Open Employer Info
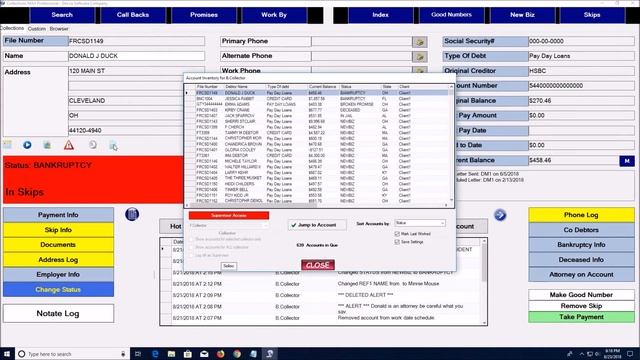This screenshot has width=640, height=360. coord(58,275)
